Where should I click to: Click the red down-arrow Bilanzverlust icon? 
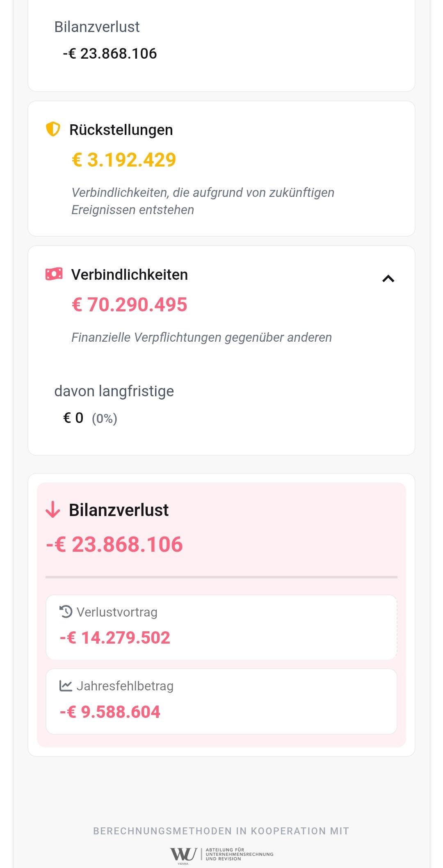[x=53, y=510]
